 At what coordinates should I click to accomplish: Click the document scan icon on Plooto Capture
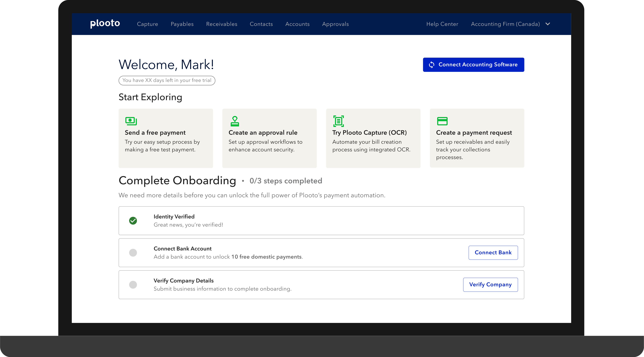338,121
